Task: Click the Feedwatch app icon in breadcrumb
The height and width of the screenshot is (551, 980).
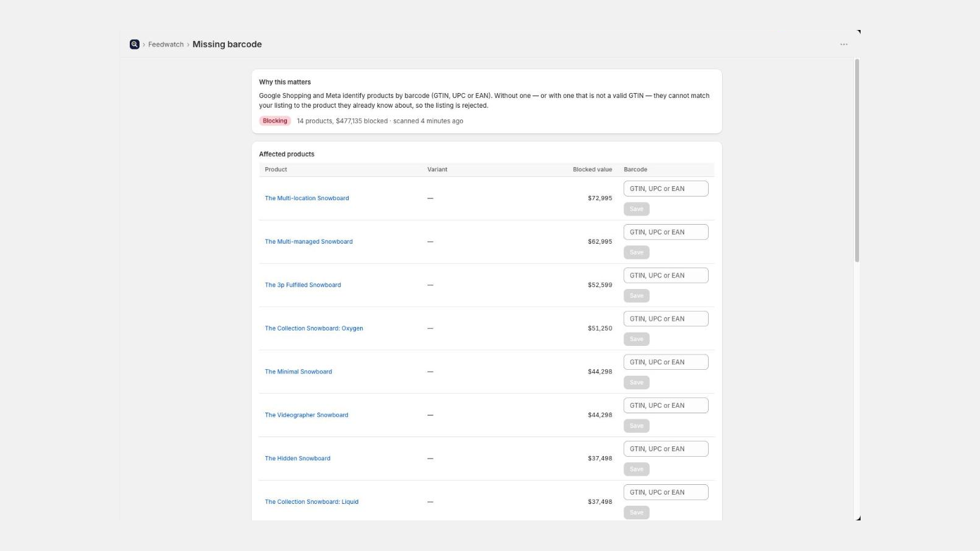Action: [x=135, y=44]
